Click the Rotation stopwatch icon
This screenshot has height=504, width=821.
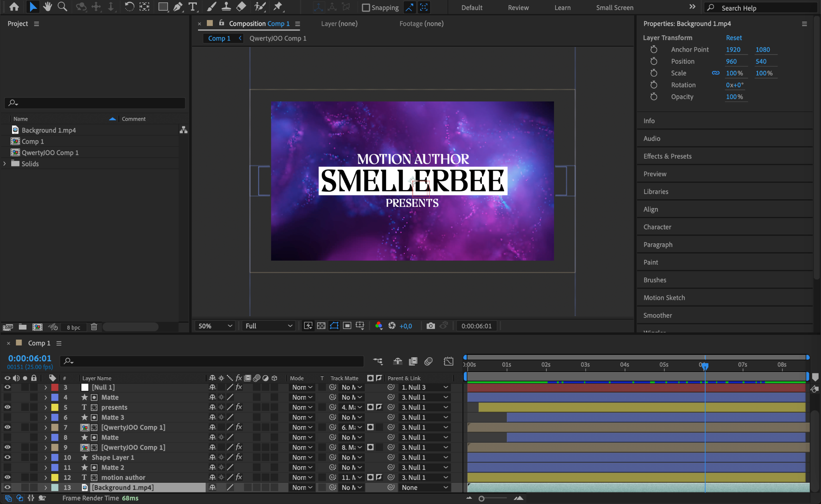pos(653,85)
